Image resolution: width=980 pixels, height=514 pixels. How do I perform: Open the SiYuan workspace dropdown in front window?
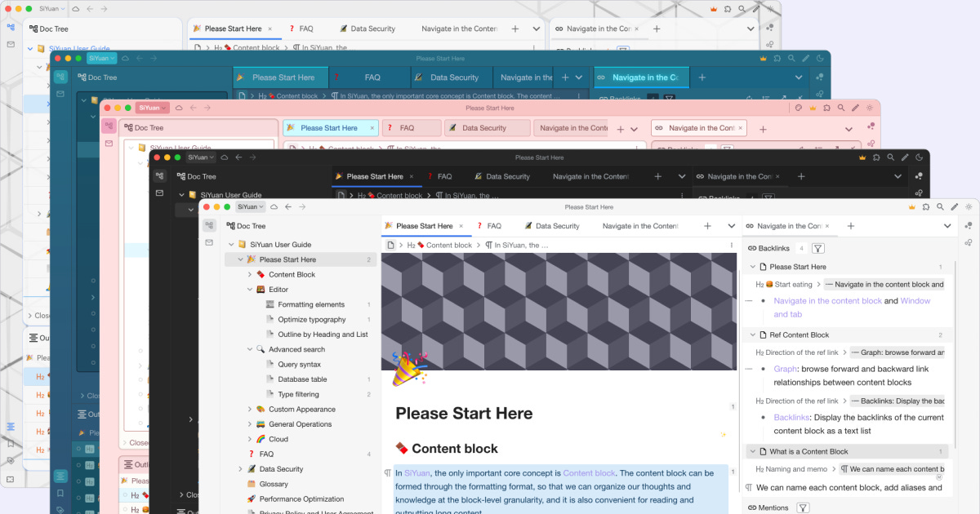click(250, 206)
